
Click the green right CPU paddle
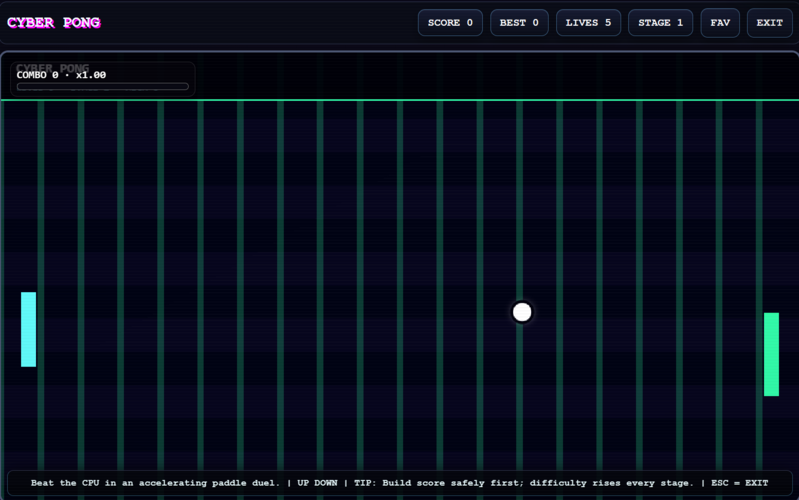(771, 354)
